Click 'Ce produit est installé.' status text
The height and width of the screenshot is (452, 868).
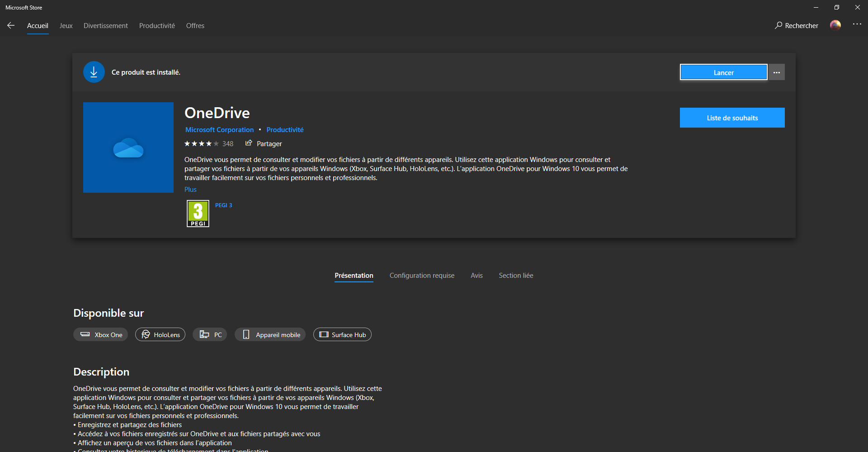(146, 72)
